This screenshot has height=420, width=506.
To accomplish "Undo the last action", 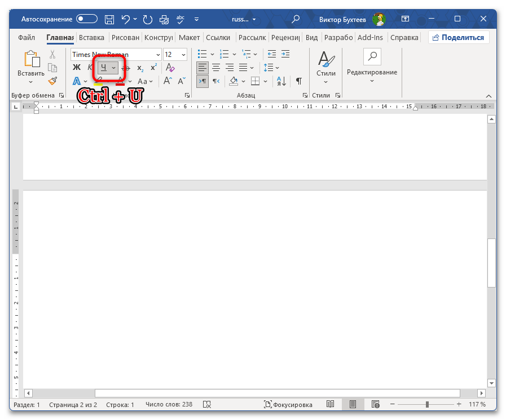I will click(126, 19).
